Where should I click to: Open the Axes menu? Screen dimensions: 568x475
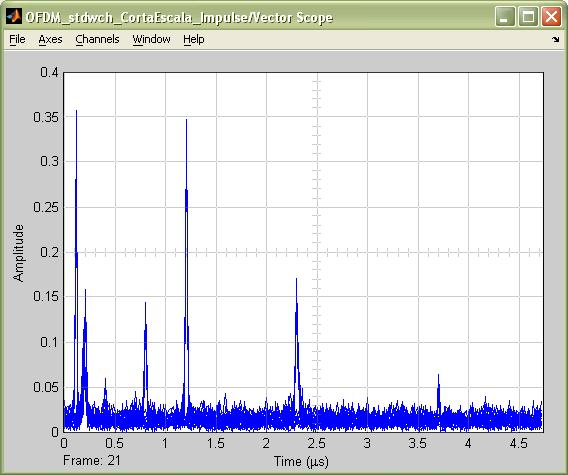click(x=50, y=39)
